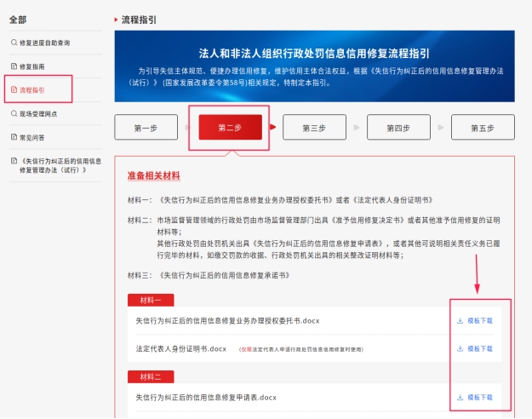The height and width of the screenshot is (419, 532).
Task: Click file name 失信行为纠正后的信用信息修复申请表.docx
Action: click(x=206, y=397)
